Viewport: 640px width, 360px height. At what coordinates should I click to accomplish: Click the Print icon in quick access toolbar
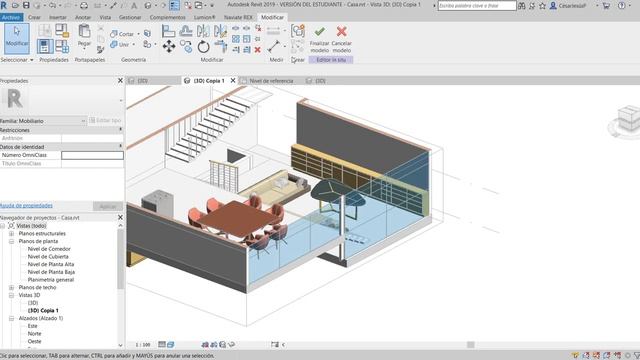pos(84,6)
